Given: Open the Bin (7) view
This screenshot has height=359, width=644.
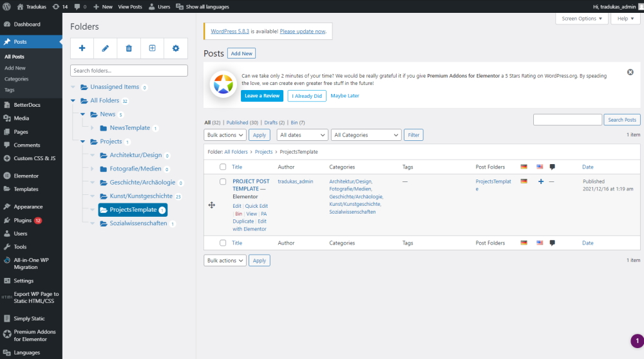Looking at the screenshot, I should pyautogui.click(x=298, y=123).
